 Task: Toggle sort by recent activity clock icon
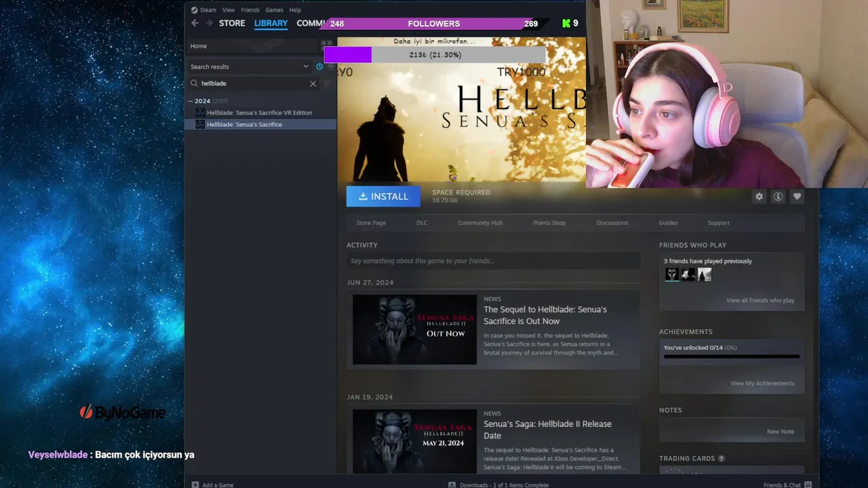pyautogui.click(x=319, y=66)
